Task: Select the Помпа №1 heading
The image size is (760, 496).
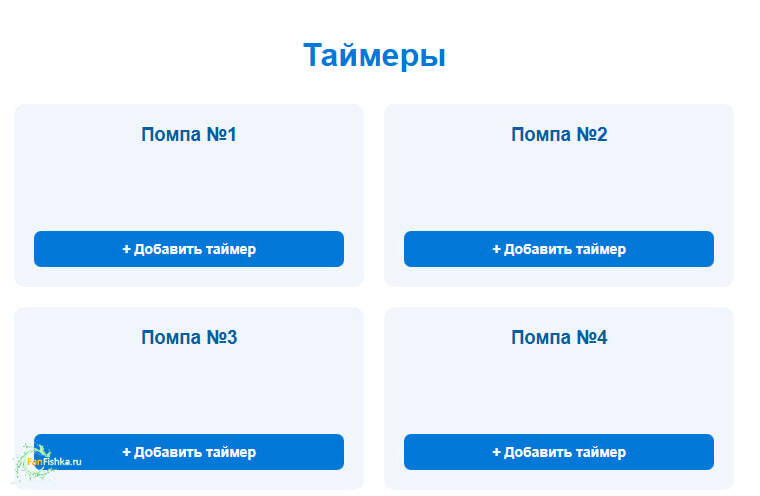Action: pos(189,134)
